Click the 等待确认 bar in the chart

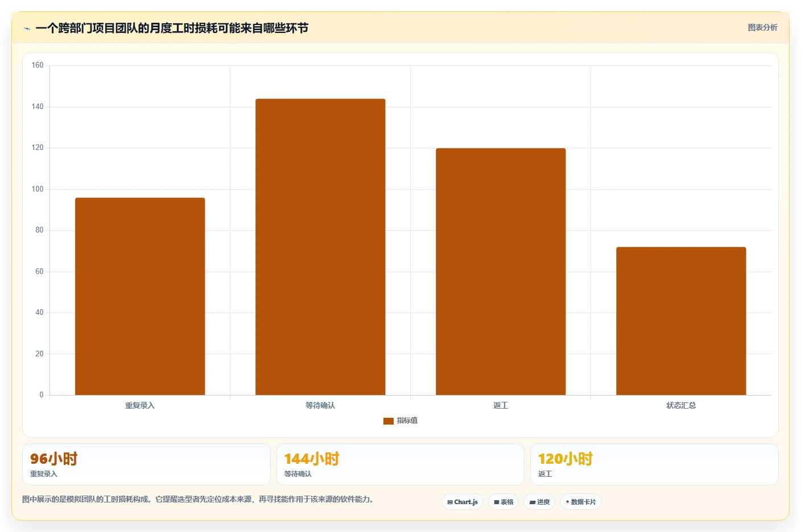coord(320,247)
